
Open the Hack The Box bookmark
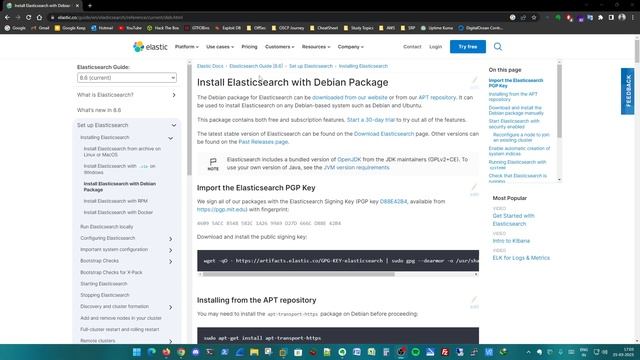point(163,28)
